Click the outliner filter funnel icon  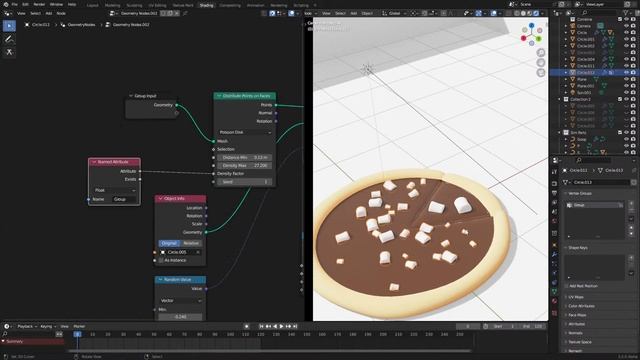(626, 13)
